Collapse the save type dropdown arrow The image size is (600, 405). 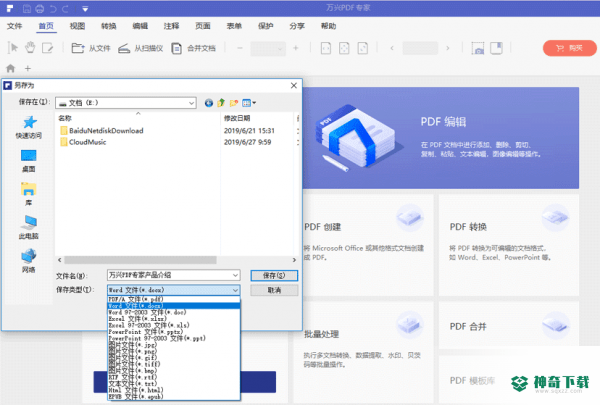coord(235,290)
